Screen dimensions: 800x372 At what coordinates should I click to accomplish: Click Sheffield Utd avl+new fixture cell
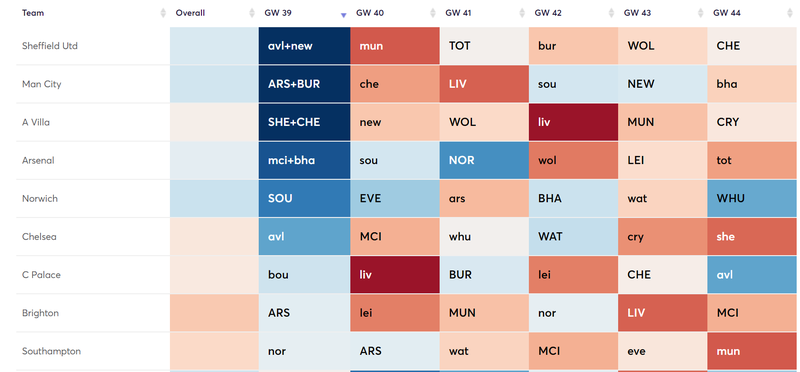click(x=304, y=46)
